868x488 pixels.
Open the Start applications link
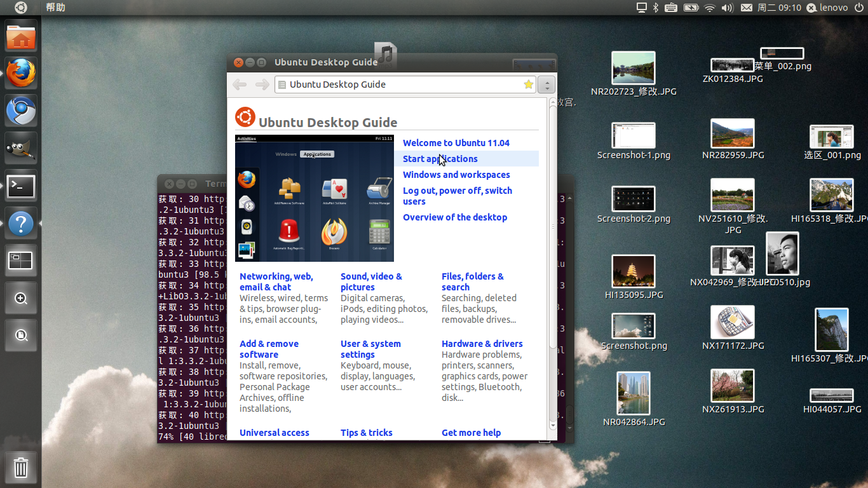440,159
